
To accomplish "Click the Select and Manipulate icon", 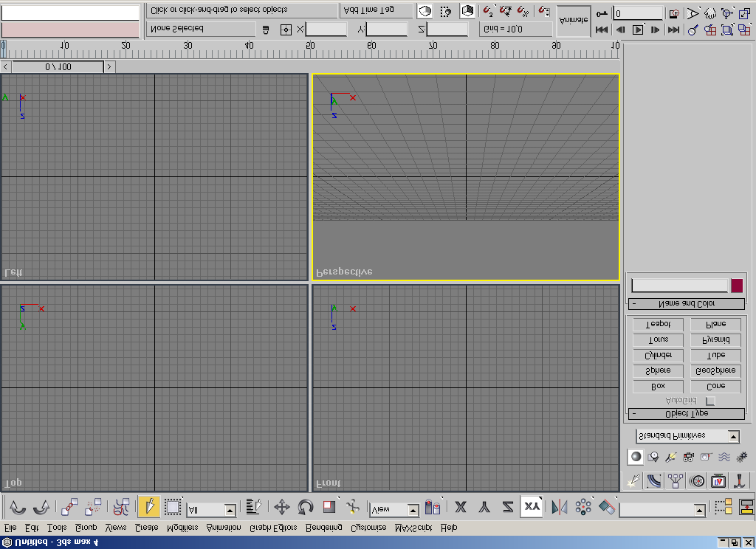I will 352,507.
